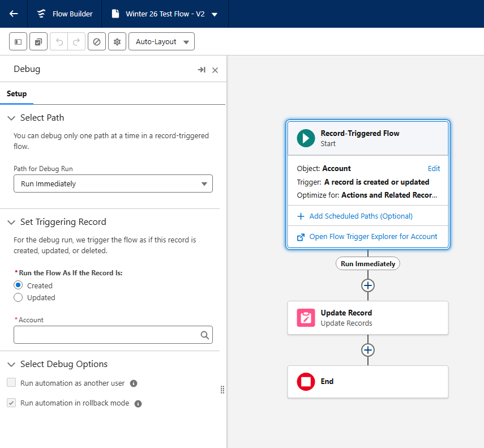
Task: Click the select elements toolbar button
Action: [38, 41]
